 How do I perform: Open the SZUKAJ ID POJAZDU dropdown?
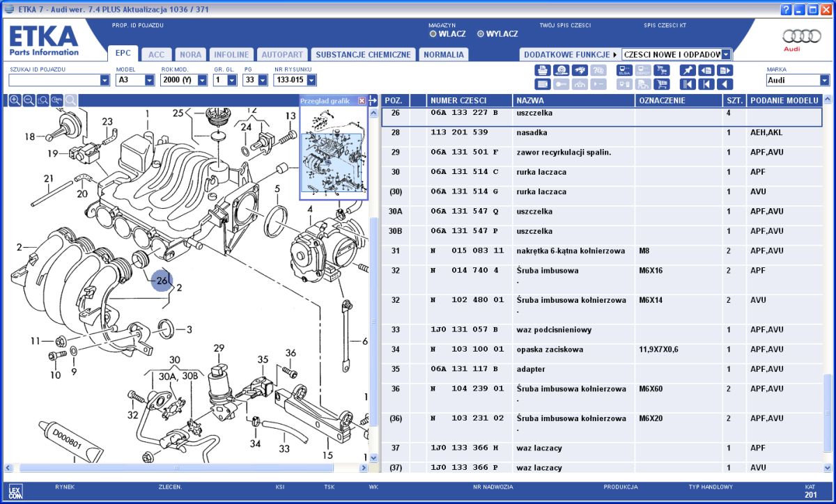[x=104, y=80]
